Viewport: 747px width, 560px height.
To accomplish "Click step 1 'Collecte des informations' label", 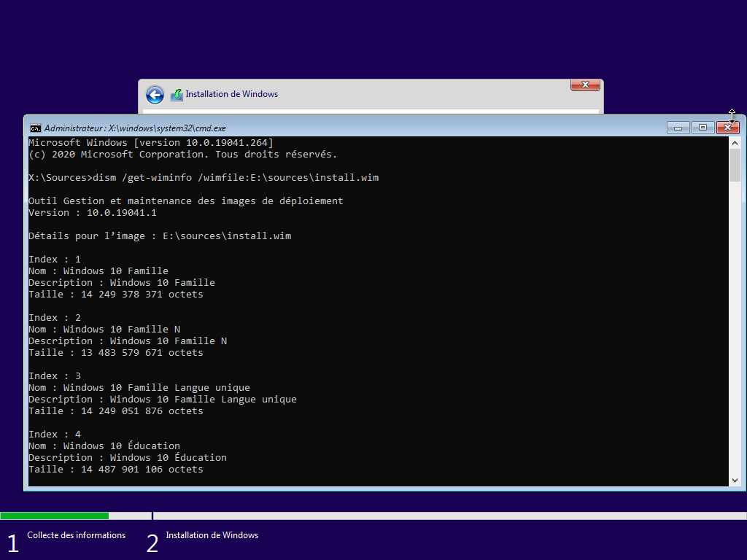I will click(76, 535).
